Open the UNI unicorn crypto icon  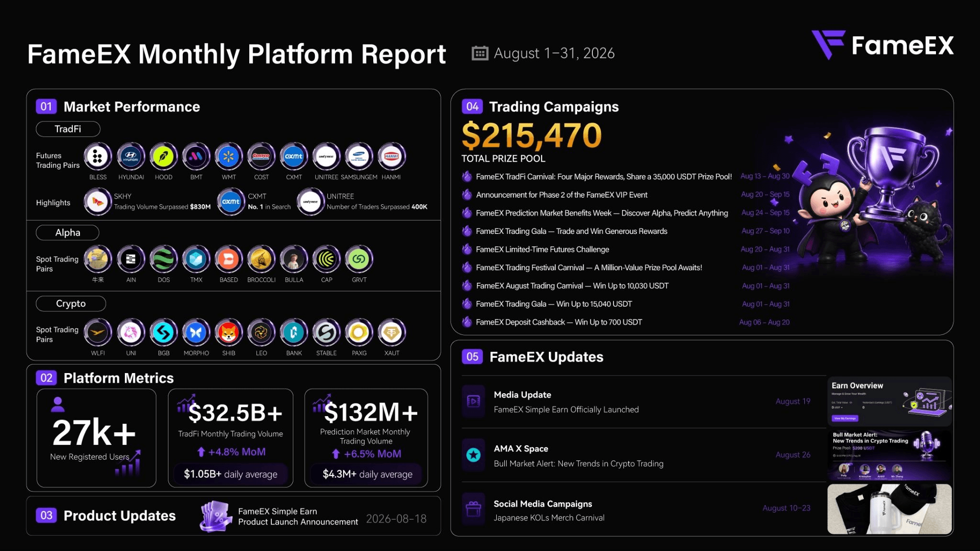(x=131, y=332)
